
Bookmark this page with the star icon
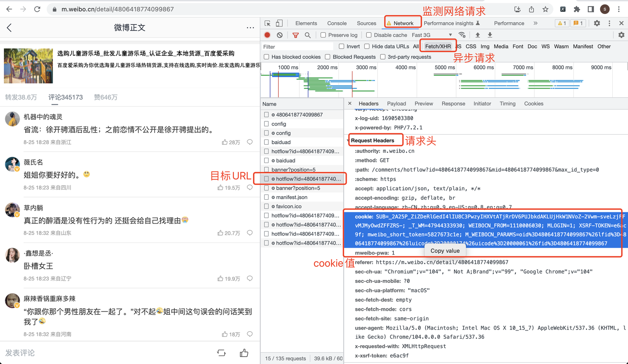[x=545, y=9]
